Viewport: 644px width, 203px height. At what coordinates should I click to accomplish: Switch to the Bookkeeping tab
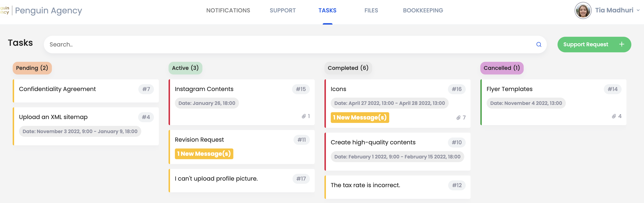423,10
